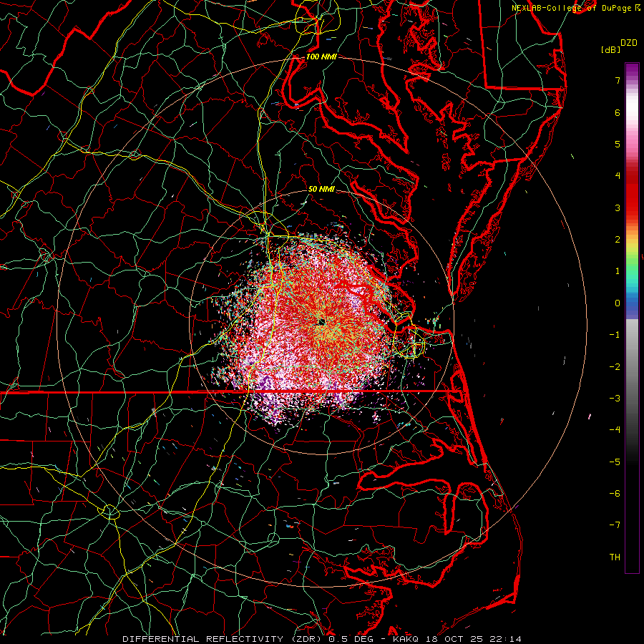Select the -6 dB scale value
This screenshot has height=644, width=644.
pyautogui.click(x=615, y=494)
